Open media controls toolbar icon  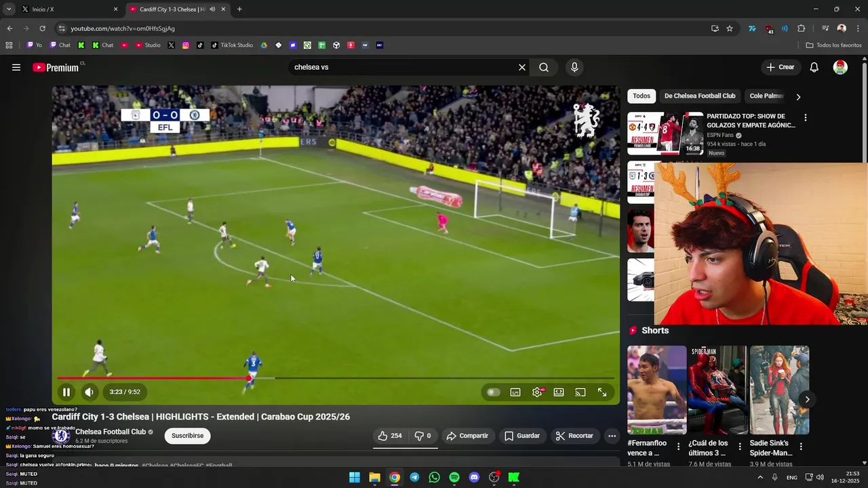point(825,28)
